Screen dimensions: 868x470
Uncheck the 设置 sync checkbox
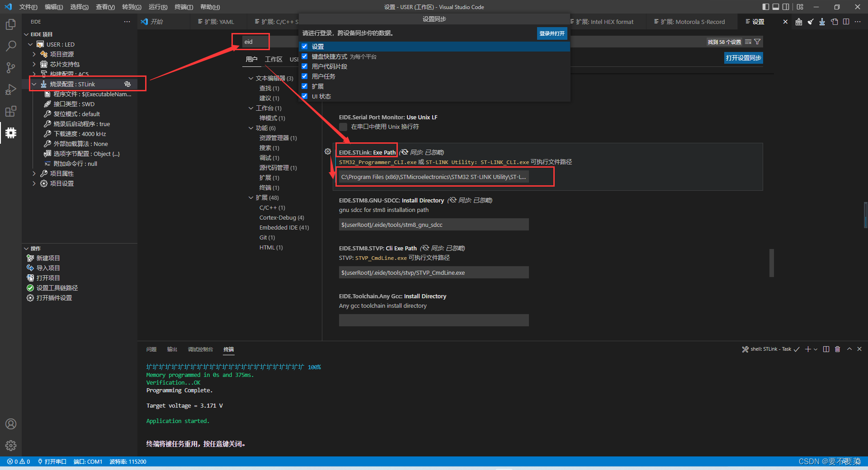(305, 47)
